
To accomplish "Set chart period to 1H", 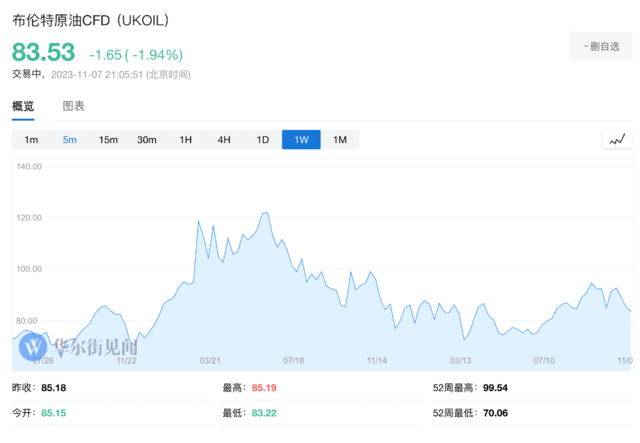I will click(186, 140).
